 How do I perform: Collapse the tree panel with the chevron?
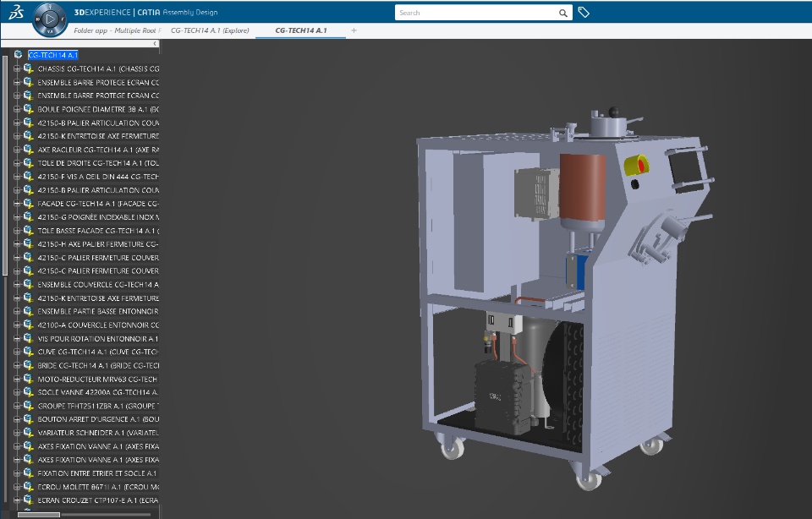pos(155,43)
